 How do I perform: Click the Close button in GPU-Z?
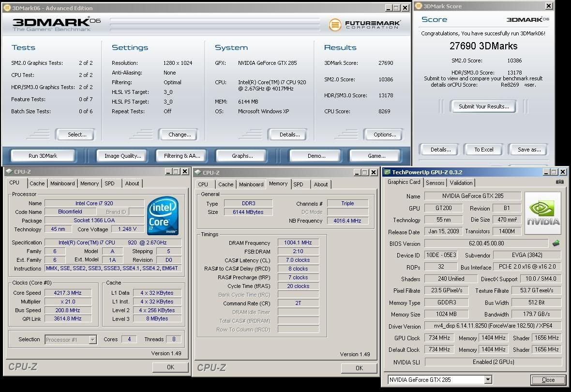[x=548, y=380]
